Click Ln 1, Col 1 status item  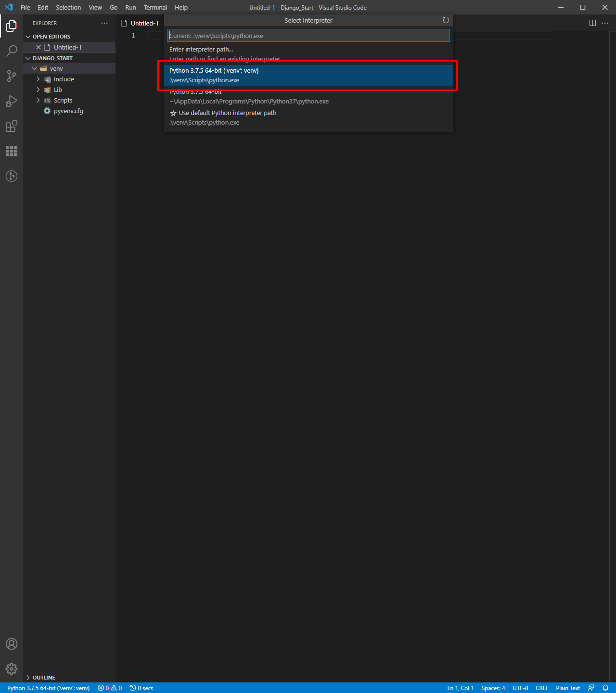[461, 688]
